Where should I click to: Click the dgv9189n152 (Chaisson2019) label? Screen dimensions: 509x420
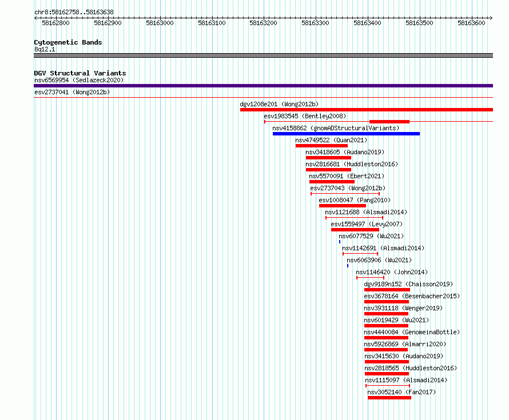point(408,284)
